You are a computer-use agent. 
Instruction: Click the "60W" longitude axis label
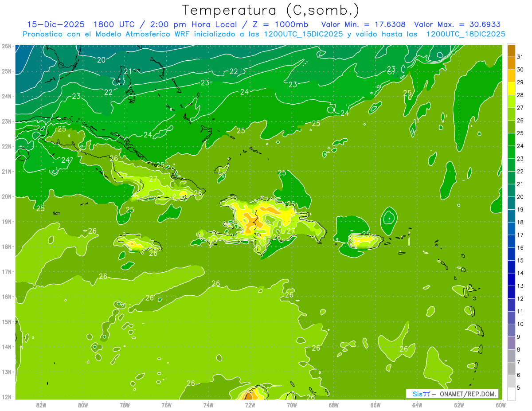501,405
